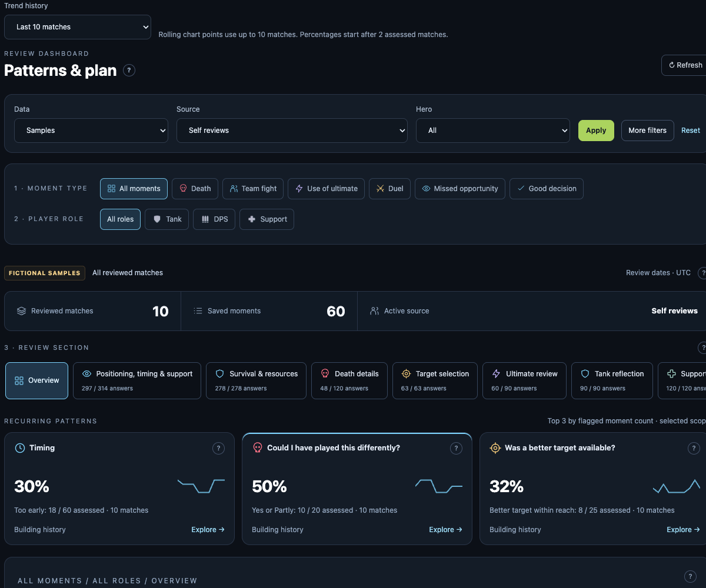Filter by DPS role
706x588 pixels.
pyautogui.click(x=214, y=219)
